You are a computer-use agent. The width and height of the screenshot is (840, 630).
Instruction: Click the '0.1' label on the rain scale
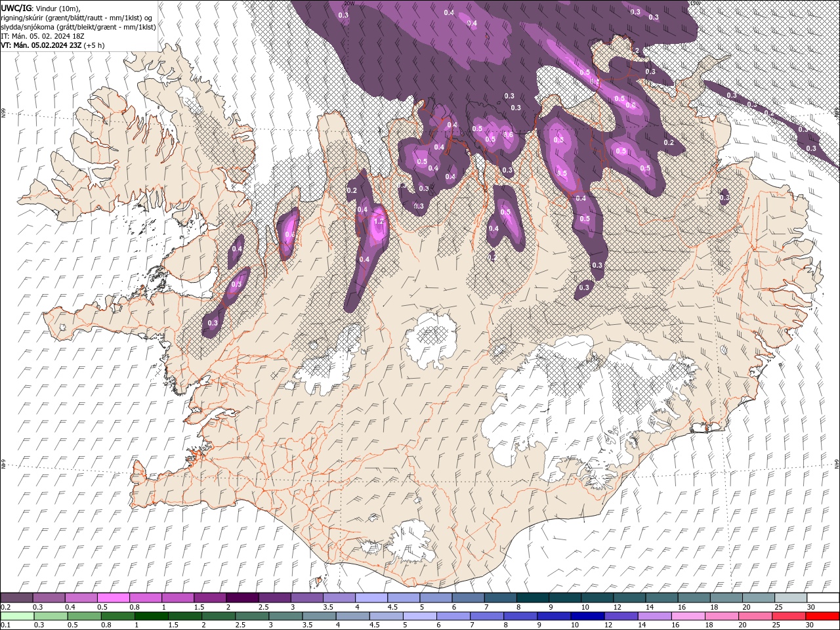click(x=5, y=625)
